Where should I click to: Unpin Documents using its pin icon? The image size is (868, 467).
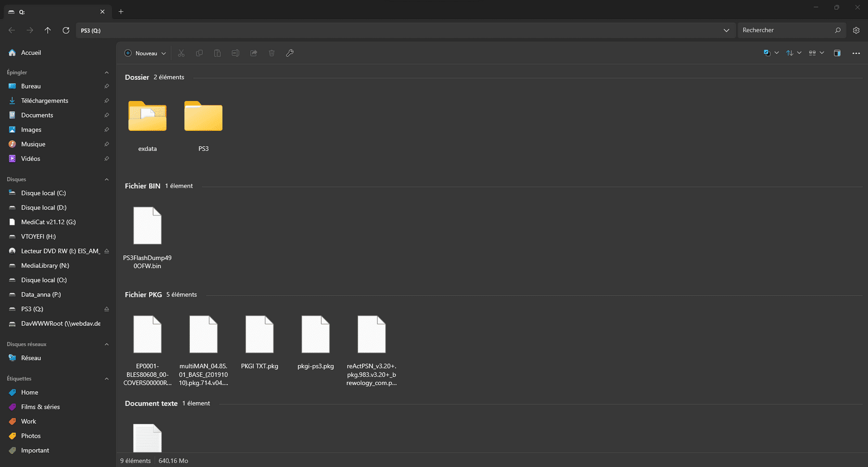click(106, 115)
